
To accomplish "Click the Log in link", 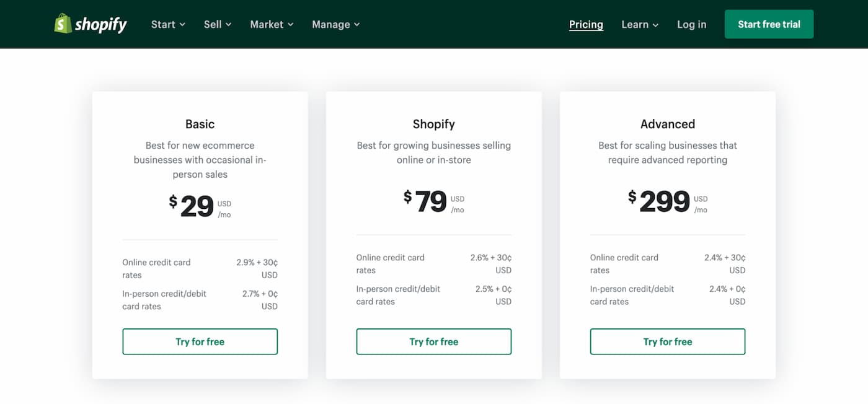I will (x=691, y=24).
